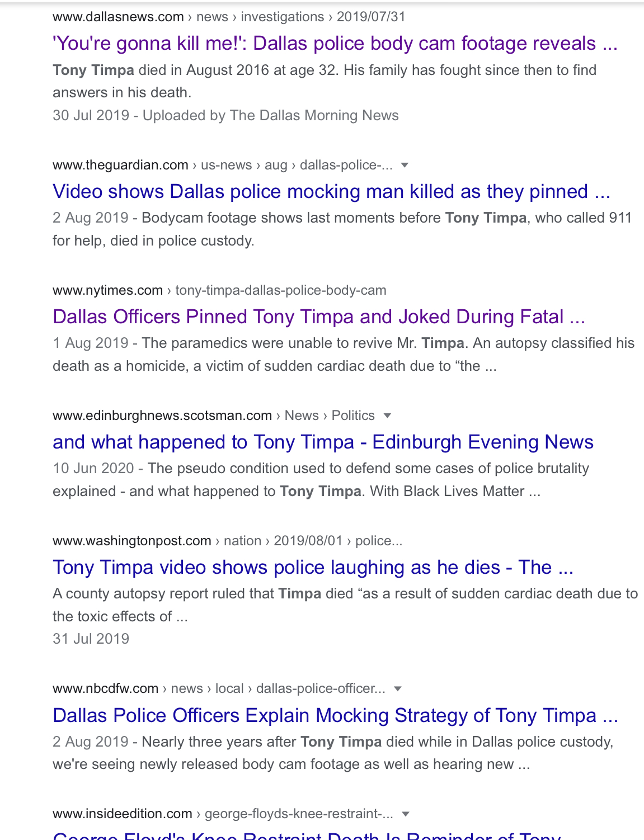Screen dimensions: 644x840
Task: Open the partially visible George Floyd's Knee Restraint headline
Action: (307, 835)
